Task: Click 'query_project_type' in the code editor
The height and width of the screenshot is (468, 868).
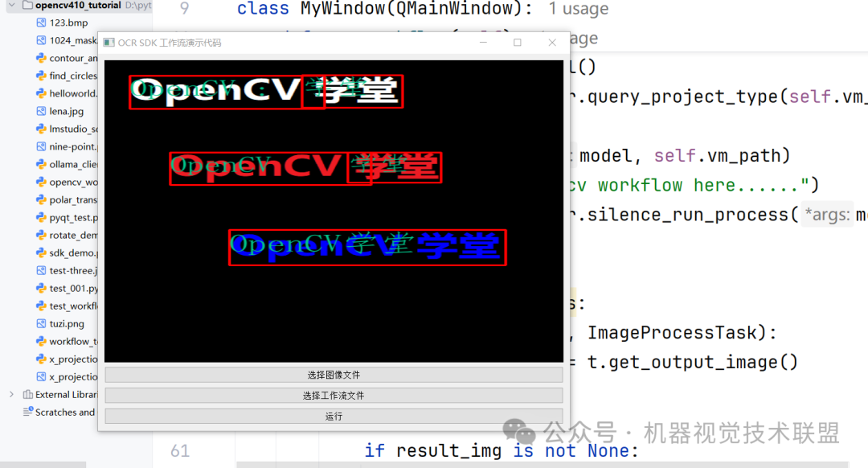Action: point(683,97)
